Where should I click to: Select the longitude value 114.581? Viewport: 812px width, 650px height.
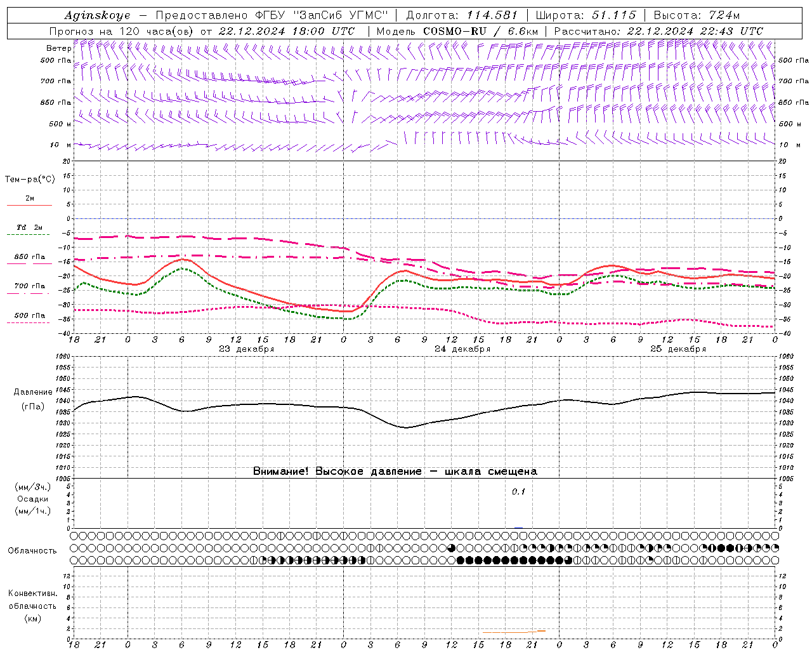tap(492, 15)
